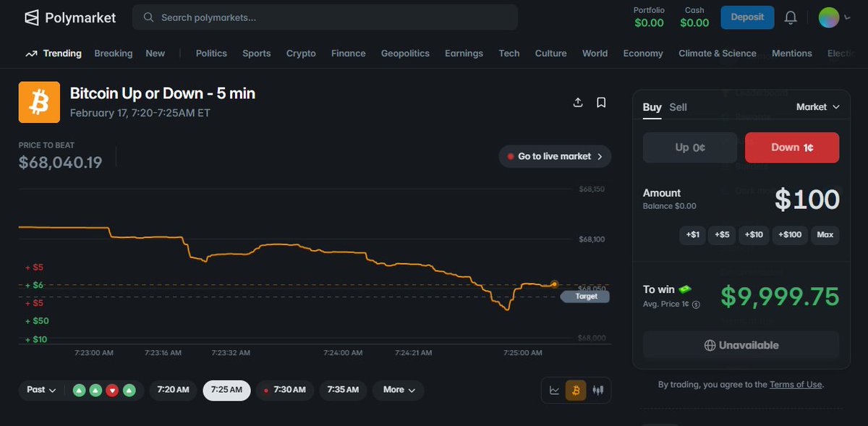The image size is (868, 426).
Task: Choose the Up 0¢ outcome
Action: tap(690, 148)
